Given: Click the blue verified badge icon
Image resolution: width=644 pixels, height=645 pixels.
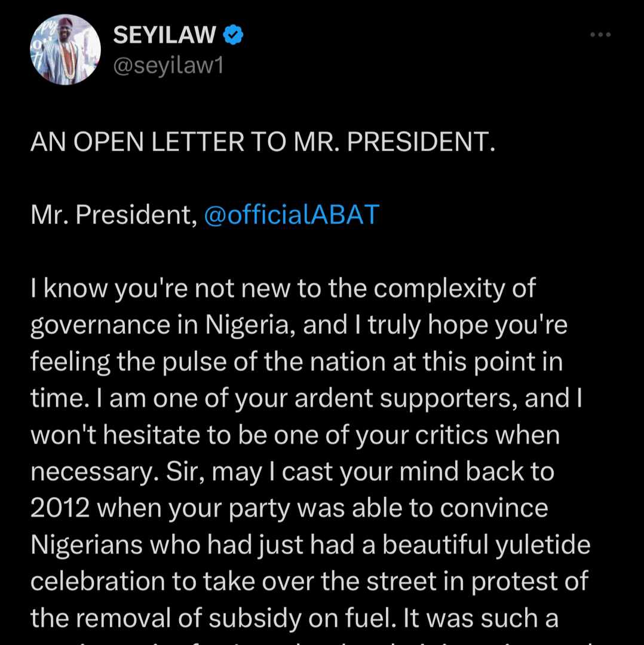Looking at the screenshot, I should coord(233,35).
